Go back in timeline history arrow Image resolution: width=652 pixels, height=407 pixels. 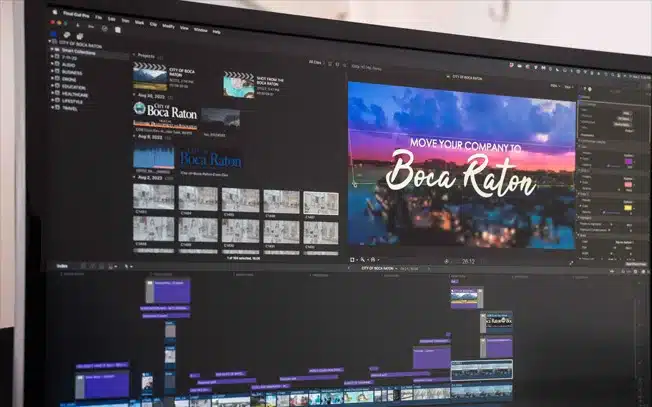pyautogui.click(x=349, y=268)
